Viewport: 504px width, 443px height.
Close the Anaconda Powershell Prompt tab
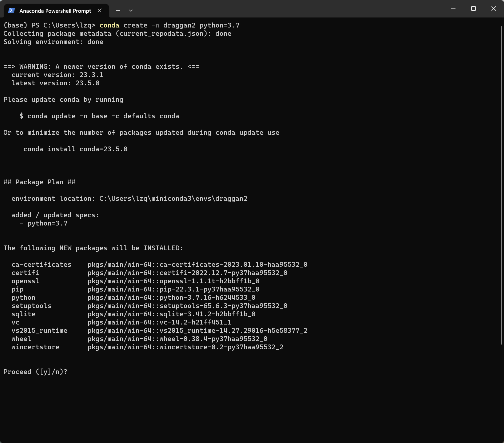100,10
